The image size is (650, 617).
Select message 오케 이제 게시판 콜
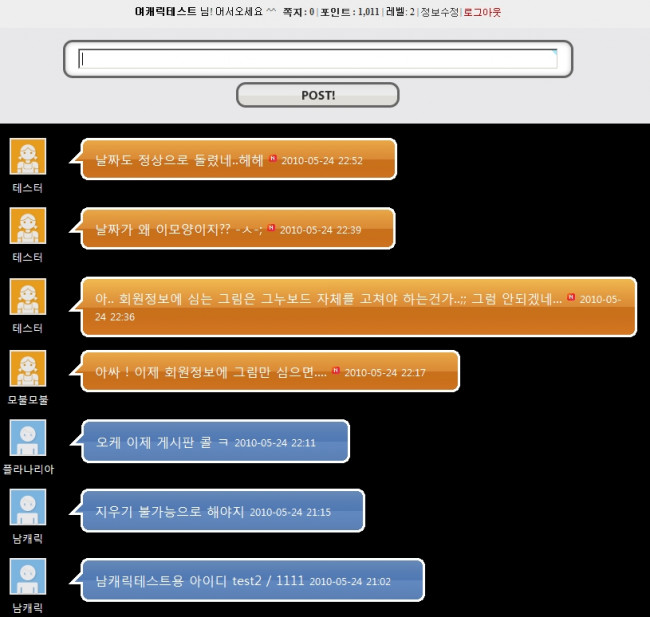click(x=162, y=442)
